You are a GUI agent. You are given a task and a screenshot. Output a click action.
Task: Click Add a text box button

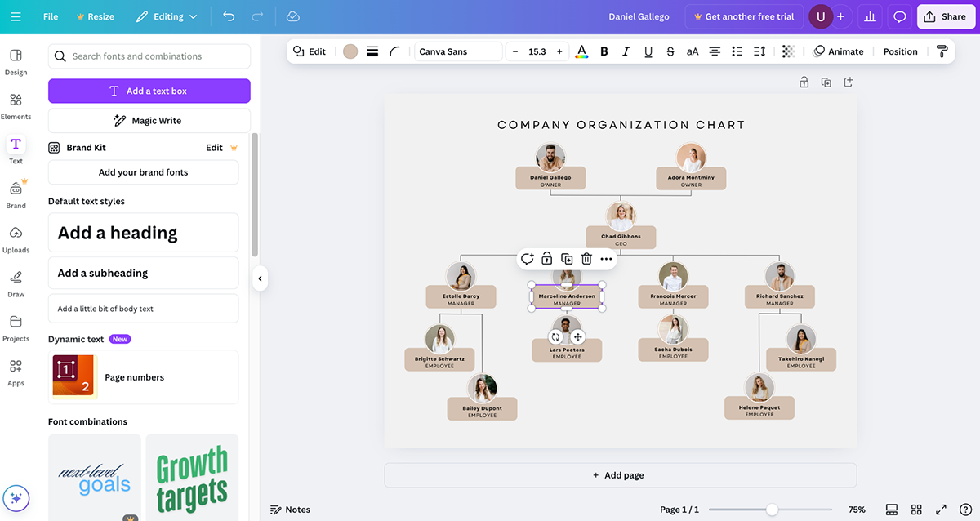tap(149, 91)
